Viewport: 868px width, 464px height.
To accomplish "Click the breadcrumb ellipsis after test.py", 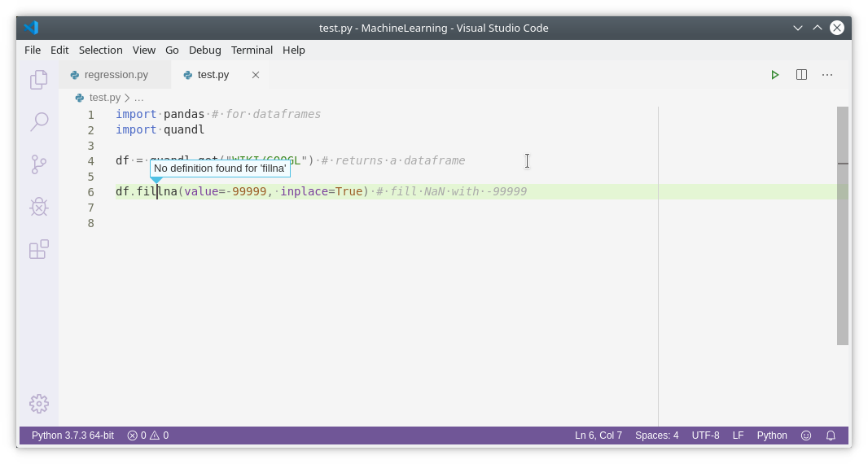I will pyautogui.click(x=139, y=98).
